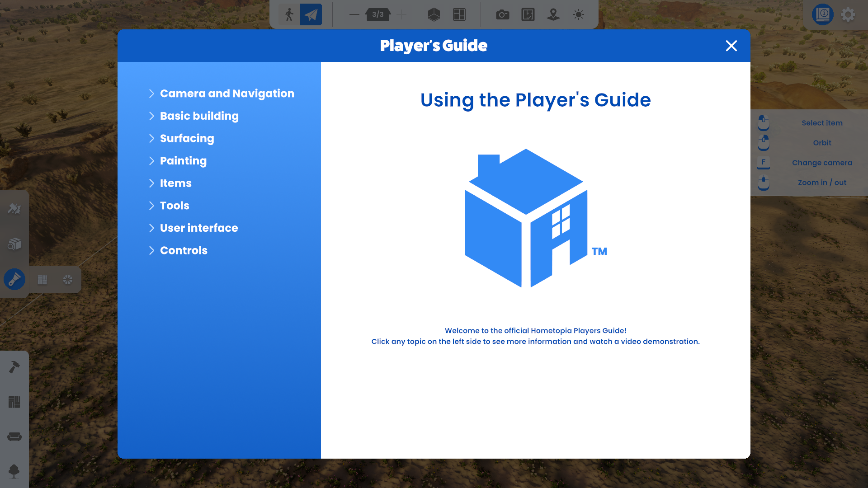
Task: Choose the color wheel paint option
Action: (x=68, y=280)
